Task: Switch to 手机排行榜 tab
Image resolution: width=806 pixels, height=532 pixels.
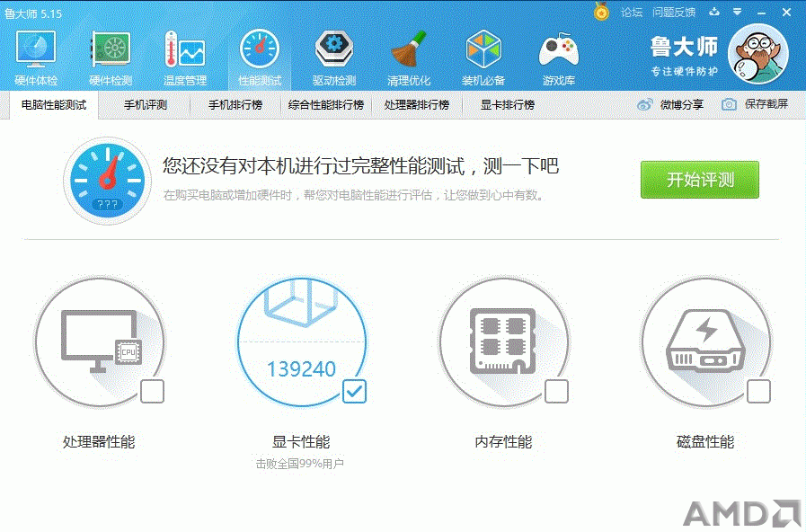Action: [x=235, y=105]
